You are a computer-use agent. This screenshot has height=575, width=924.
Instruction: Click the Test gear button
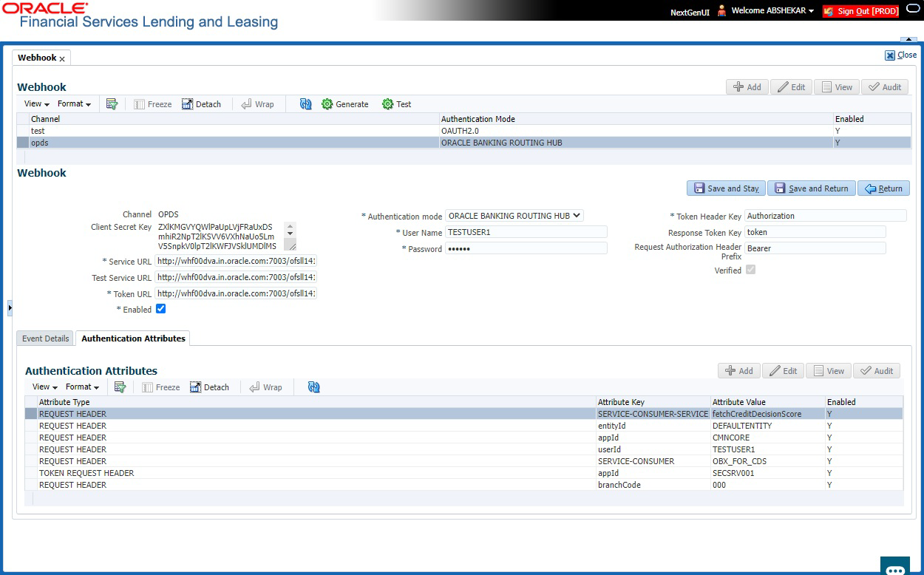[397, 104]
